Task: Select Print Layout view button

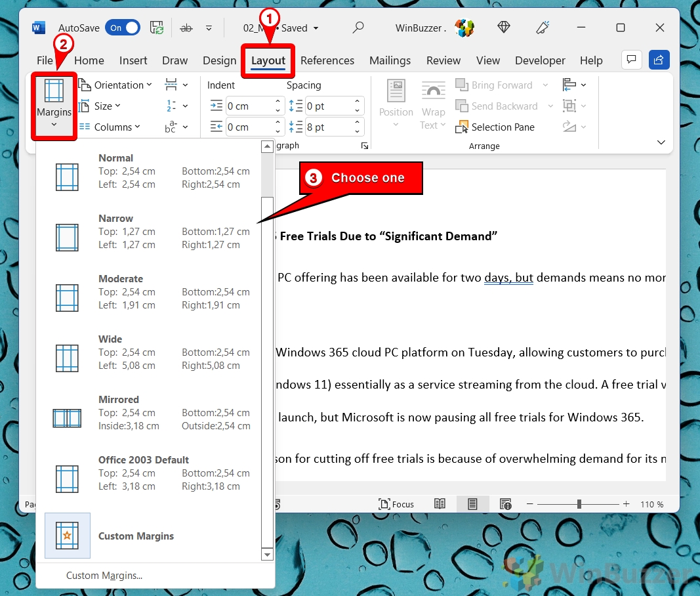Action: [x=472, y=504]
